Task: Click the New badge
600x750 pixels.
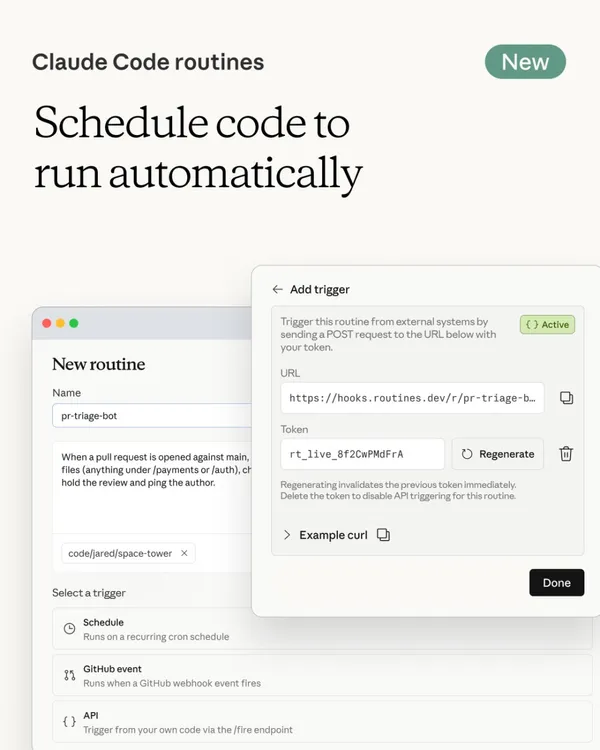Action: tap(525, 62)
